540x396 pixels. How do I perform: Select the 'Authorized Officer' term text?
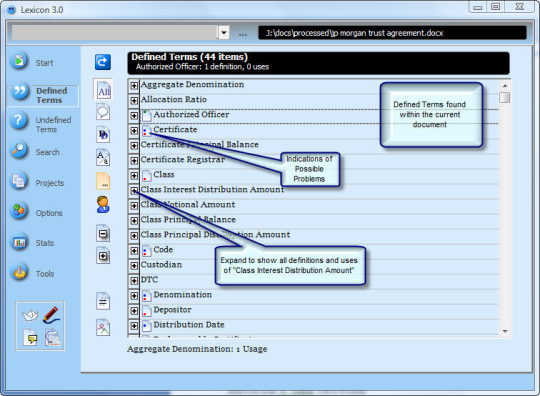tap(191, 115)
